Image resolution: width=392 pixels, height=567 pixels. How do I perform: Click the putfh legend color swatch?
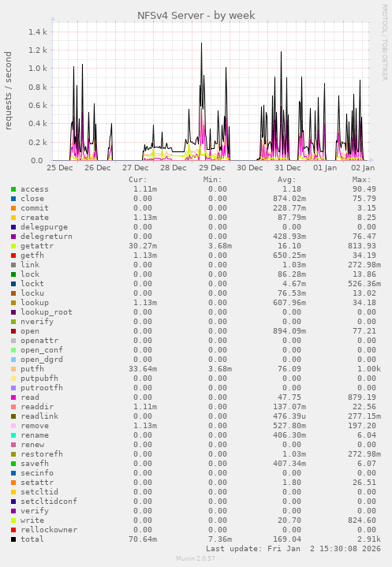13,369
